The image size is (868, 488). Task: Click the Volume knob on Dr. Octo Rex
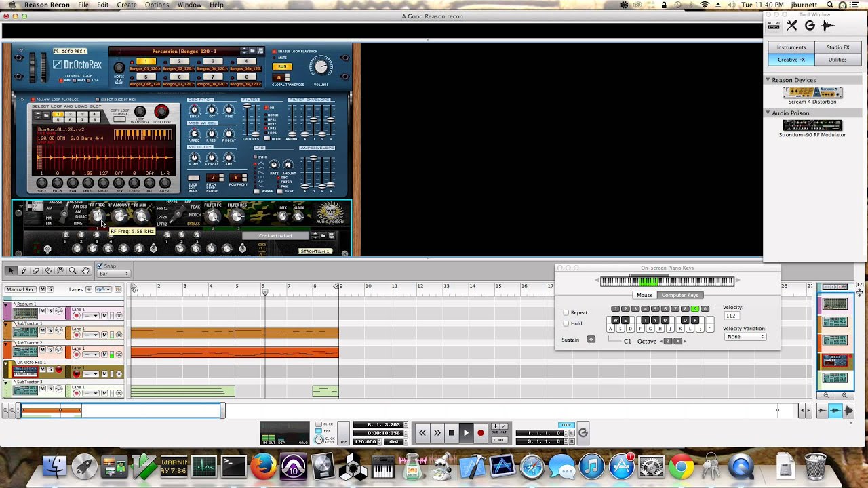point(321,66)
